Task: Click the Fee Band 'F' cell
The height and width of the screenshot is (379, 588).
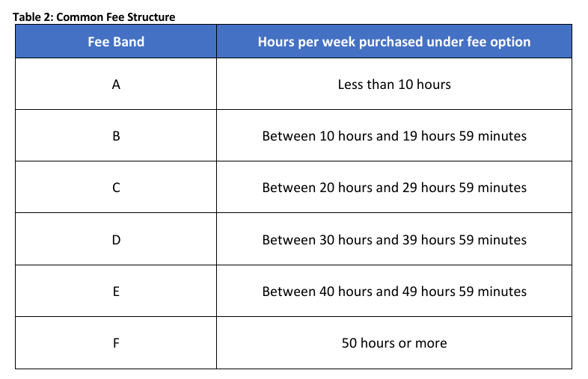Action: coord(116,343)
